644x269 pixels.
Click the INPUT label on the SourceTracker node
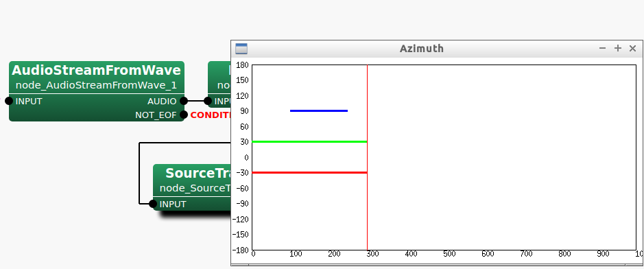pos(173,204)
